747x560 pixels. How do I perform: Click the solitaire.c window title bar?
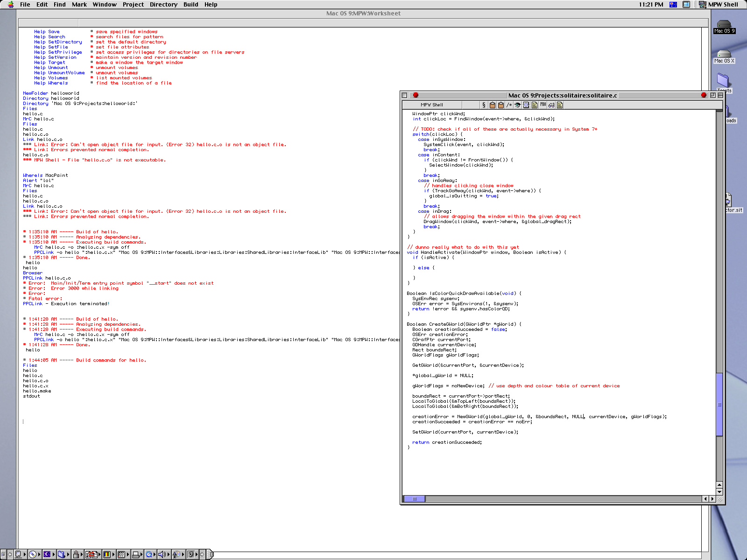click(562, 95)
